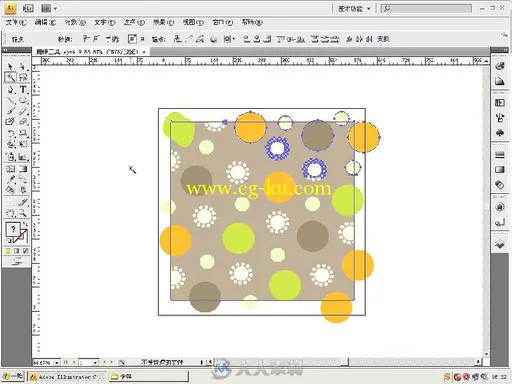Screen dimensions: 512x384
Task: Open the artboard number dropdown in status bar
Action: [x=96, y=362]
